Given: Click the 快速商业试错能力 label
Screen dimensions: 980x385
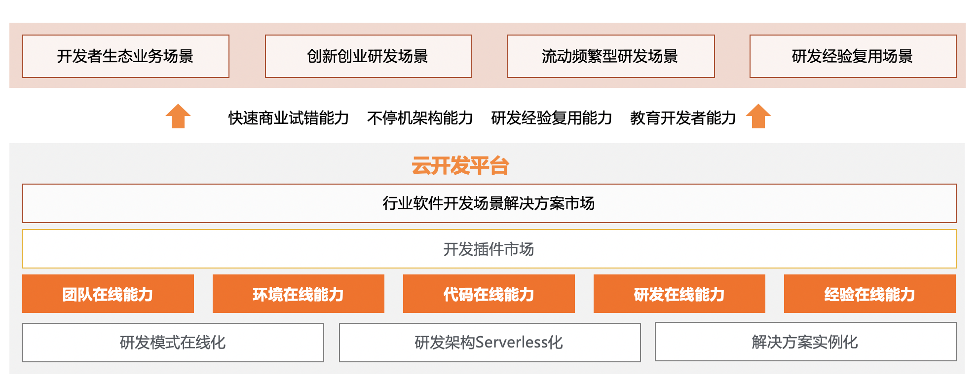Looking at the screenshot, I should coord(289,118).
